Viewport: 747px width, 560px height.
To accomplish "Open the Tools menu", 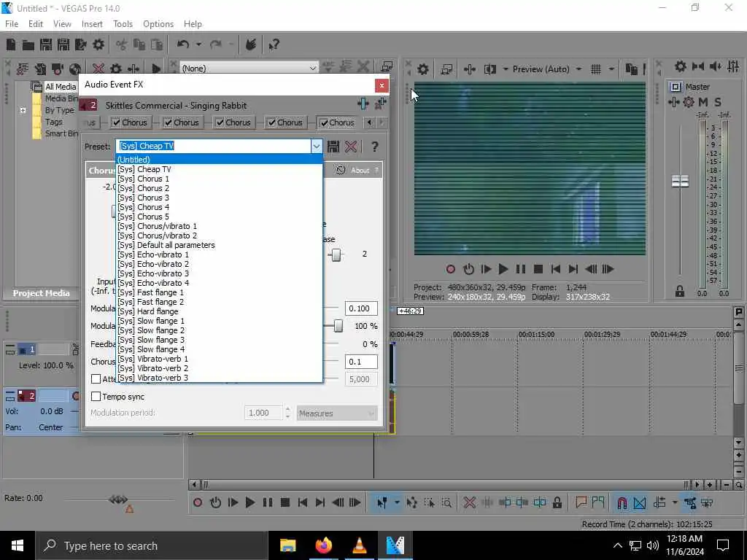I will (x=123, y=24).
